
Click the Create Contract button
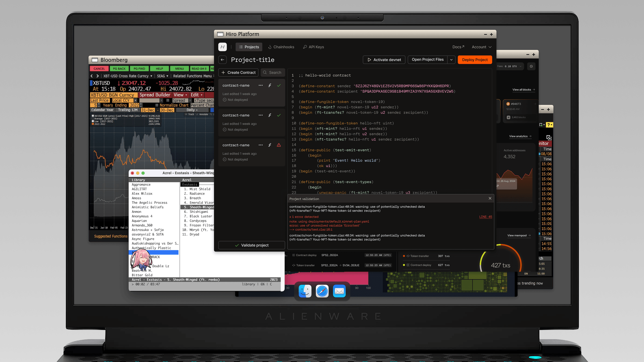(239, 72)
